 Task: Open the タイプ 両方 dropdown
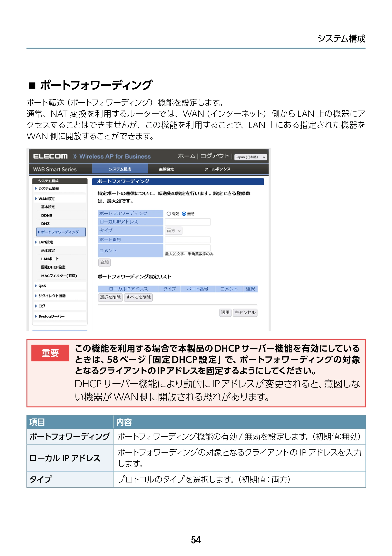(174, 231)
